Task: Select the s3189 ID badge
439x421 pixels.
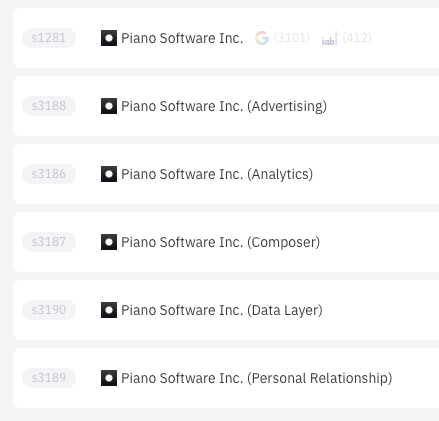Action: point(49,378)
